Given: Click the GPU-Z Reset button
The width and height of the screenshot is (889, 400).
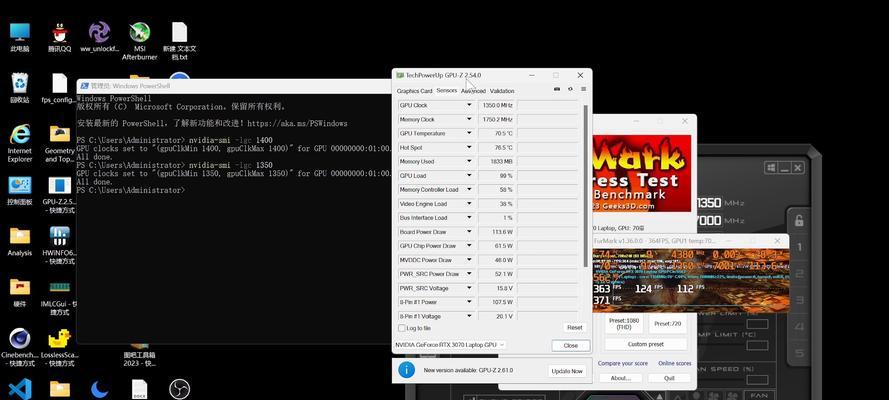Looking at the screenshot, I should (x=574, y=327).
